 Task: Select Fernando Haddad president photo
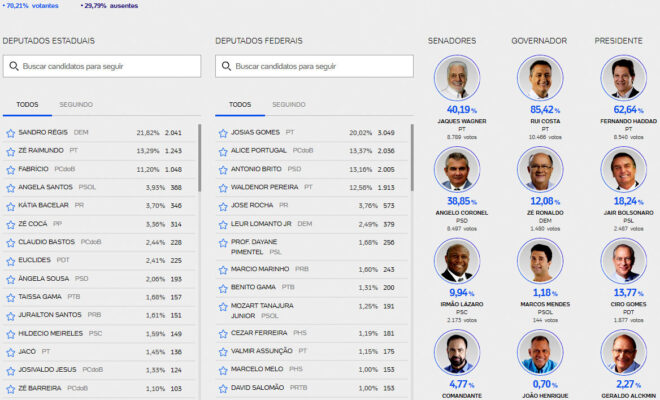(x=624, y=79)
